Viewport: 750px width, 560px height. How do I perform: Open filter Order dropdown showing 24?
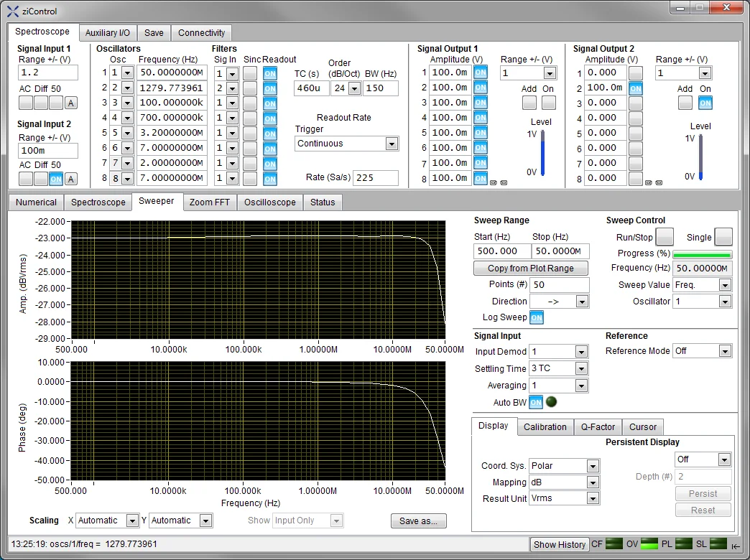coord(354,88)
